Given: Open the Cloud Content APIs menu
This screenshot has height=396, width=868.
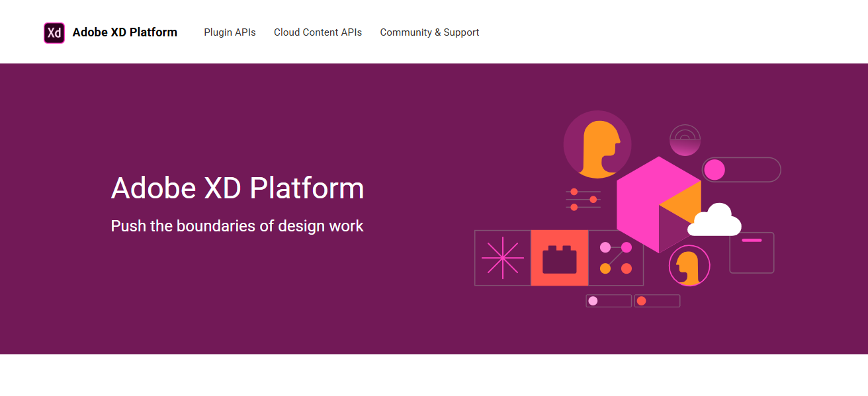Looking at the screenshot, I should pos(318,32).
